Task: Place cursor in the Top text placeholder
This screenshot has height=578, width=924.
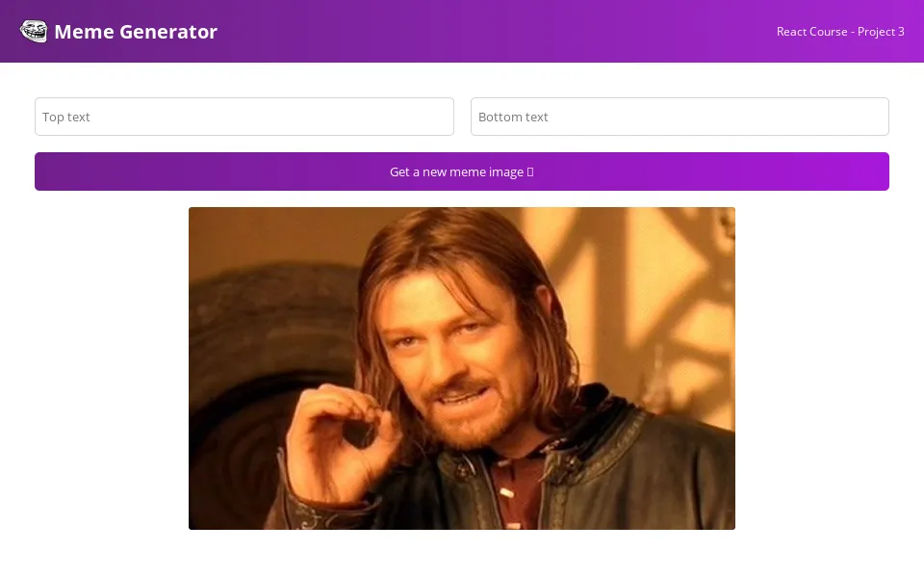Action: click(66, 117)
